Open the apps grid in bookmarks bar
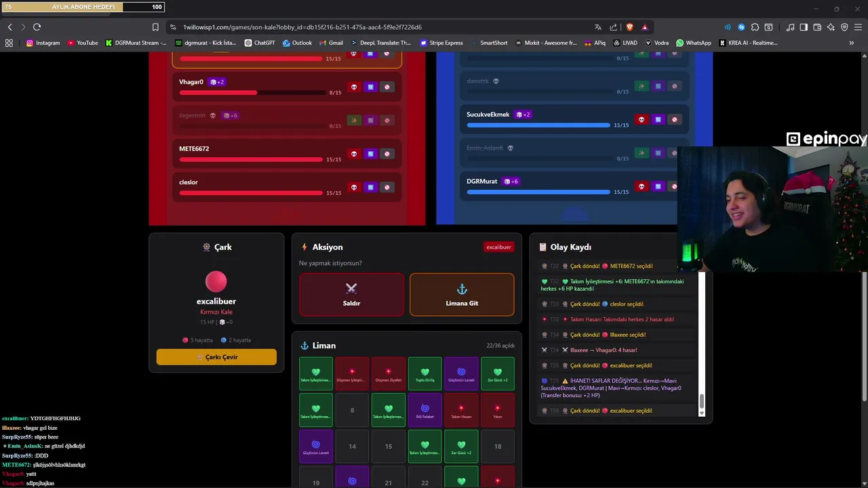 (x=9, y=43)
